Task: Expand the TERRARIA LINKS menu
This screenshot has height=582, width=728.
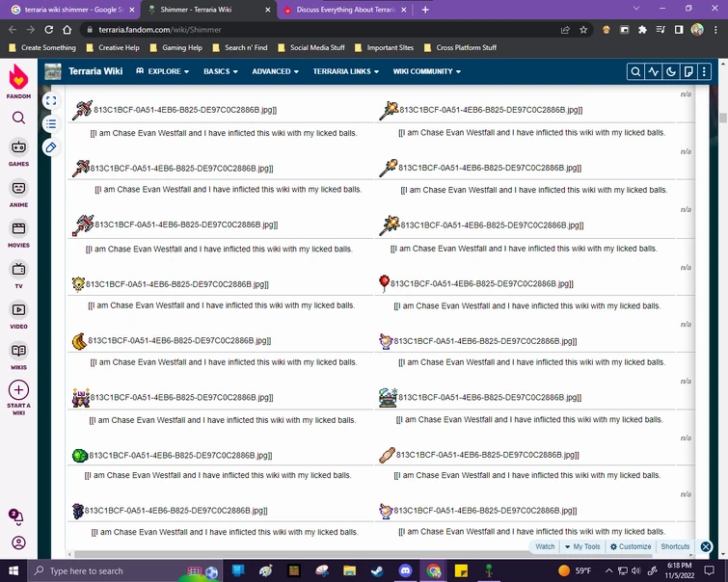Action: (x=346, y=71)
